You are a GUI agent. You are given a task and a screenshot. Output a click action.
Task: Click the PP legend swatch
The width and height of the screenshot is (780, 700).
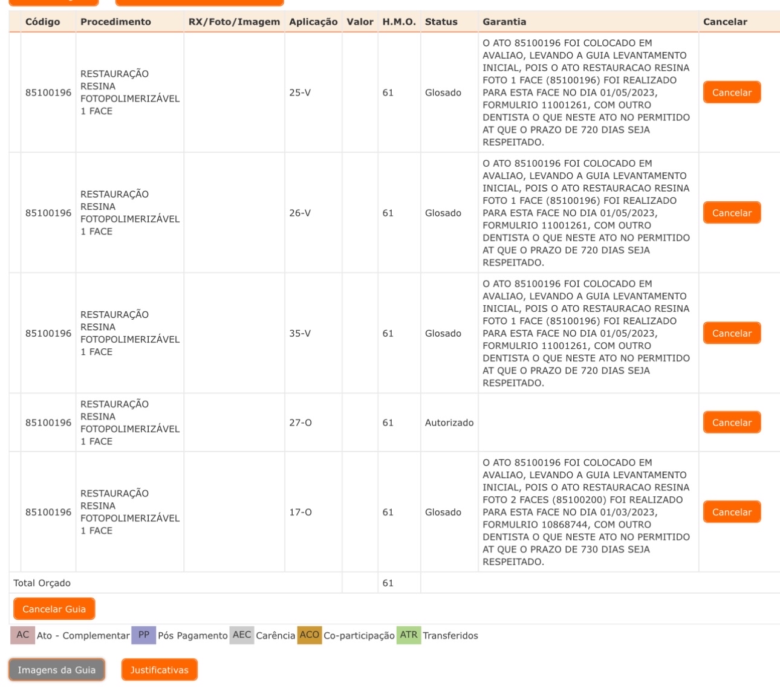click(x=144, y=635)
